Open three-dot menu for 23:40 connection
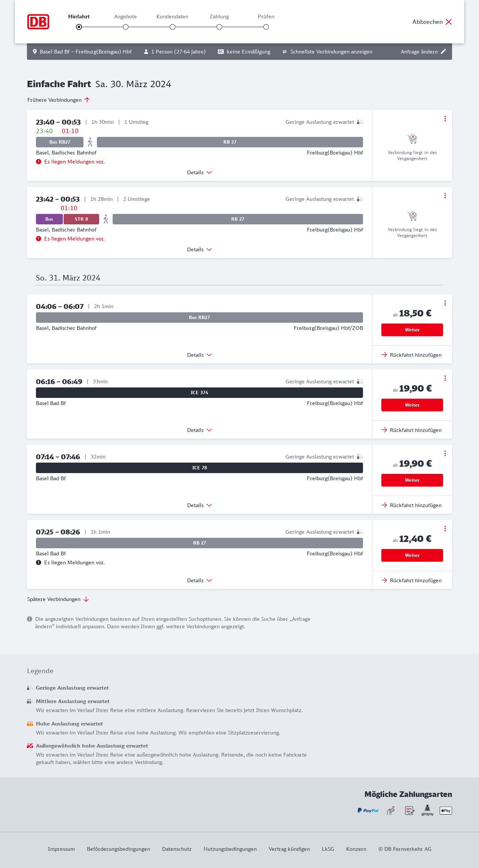The image size is (479, 868). pyautogui.click(x=445, y=119)
